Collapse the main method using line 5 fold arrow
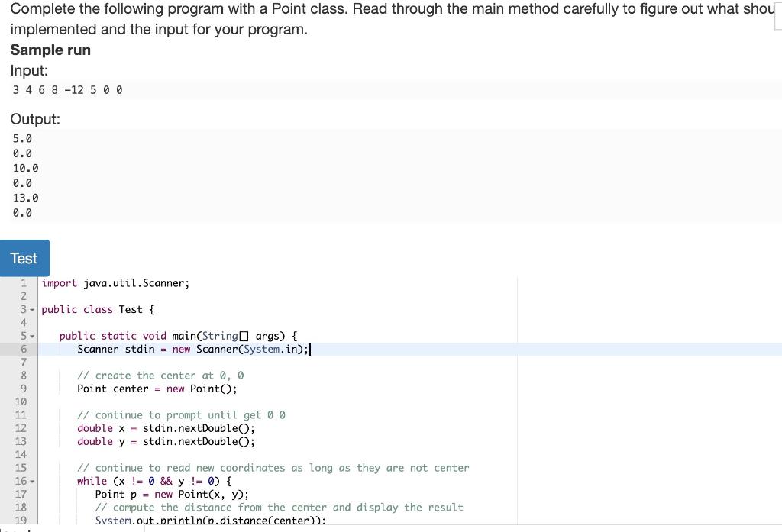This screenshot has width=782, height=532. click(x=31, y=336)
